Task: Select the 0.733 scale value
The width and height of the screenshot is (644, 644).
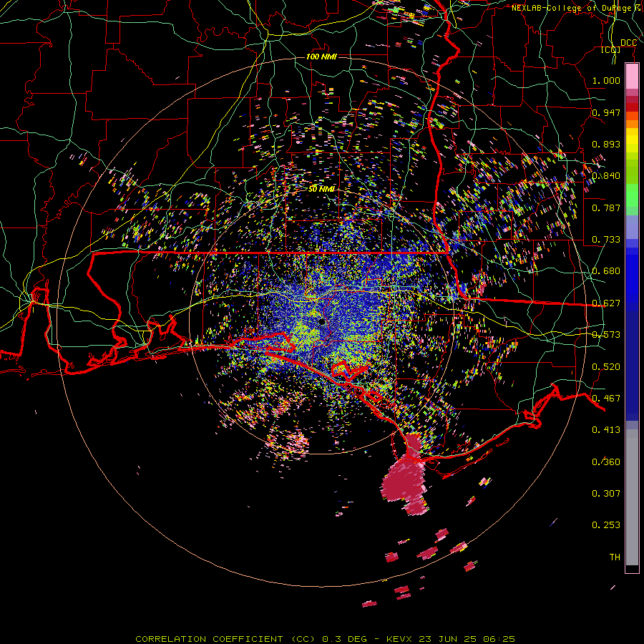Action: click(x=606, y=240)
